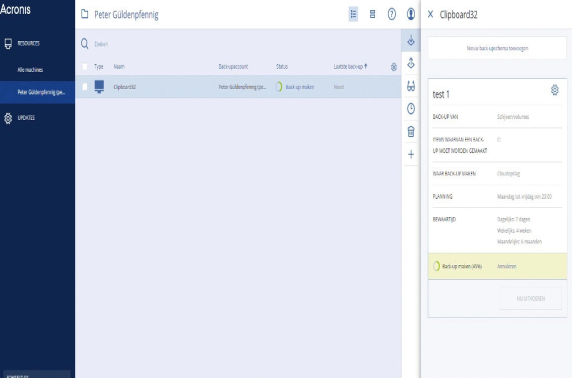Screen dimensions: 572x378
Task: Sort by the Laatste back-up column
Action: pyautogui.click(x=350, y=66)
